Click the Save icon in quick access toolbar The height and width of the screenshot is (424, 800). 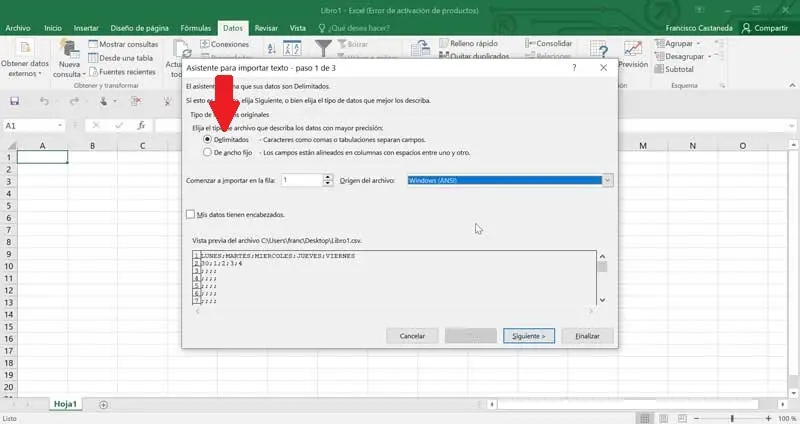point(15,101)
